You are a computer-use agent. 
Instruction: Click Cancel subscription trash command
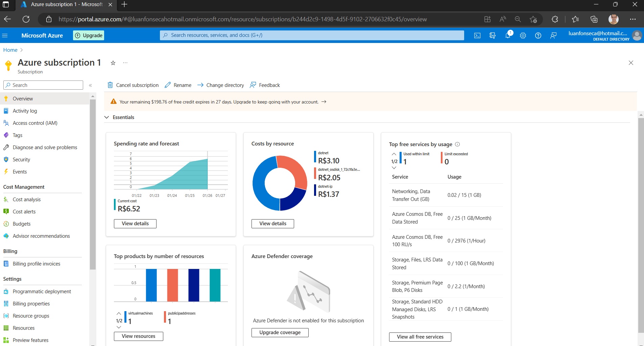click(x=133, y=85)
